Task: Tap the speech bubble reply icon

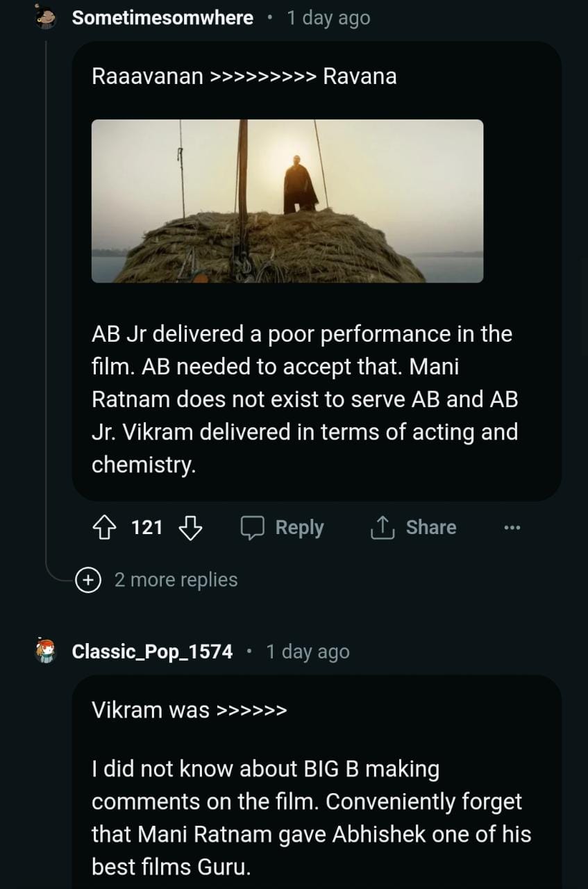Action: coord(253,528)
